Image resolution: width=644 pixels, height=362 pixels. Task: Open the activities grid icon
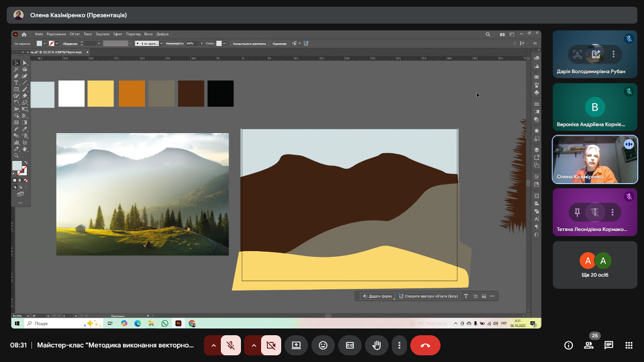(629, 345)
